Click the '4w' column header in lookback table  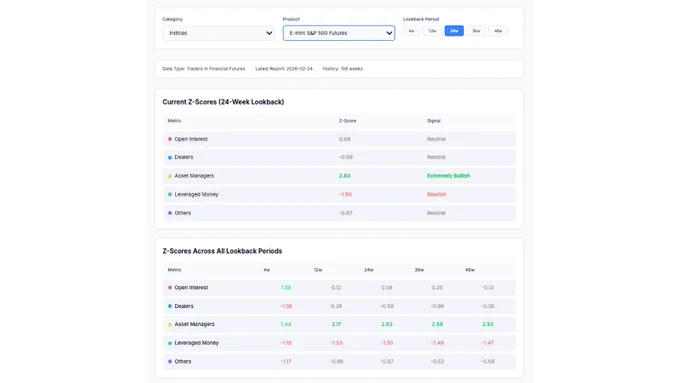(266, 270)
